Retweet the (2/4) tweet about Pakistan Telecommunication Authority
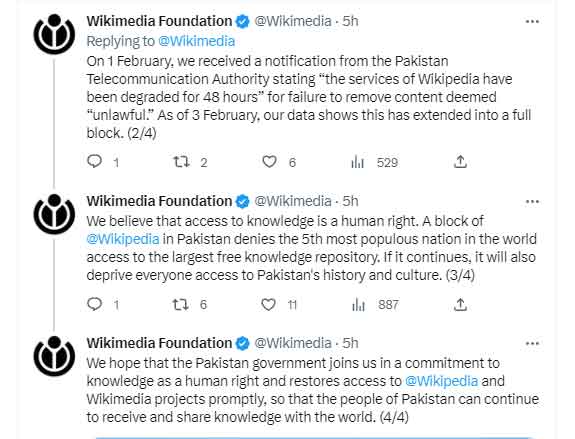This screenshot has height=439, width=575. [x=182, y=161]
